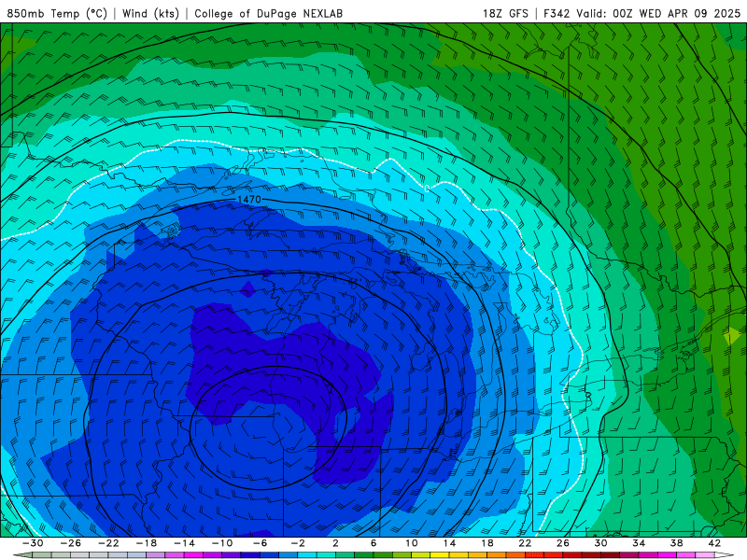The image size is (747, 560).
Task: Click the '10' colorbar scale label
Action: [412, 543]
